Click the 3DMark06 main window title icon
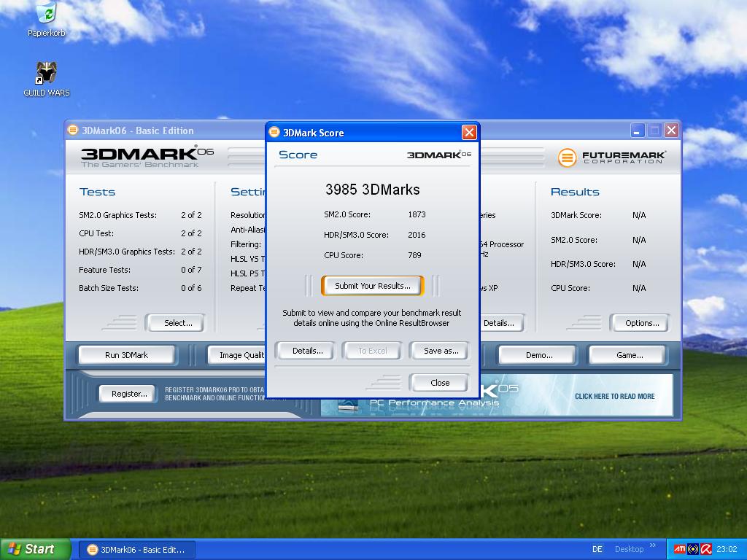This screenshot has width=747, height=560. click(x=72, y=130)
